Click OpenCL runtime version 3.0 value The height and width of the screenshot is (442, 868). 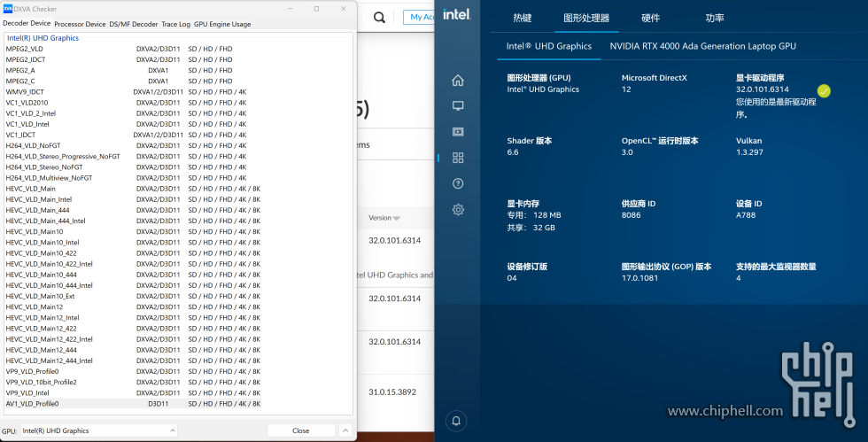click(627, 151)
